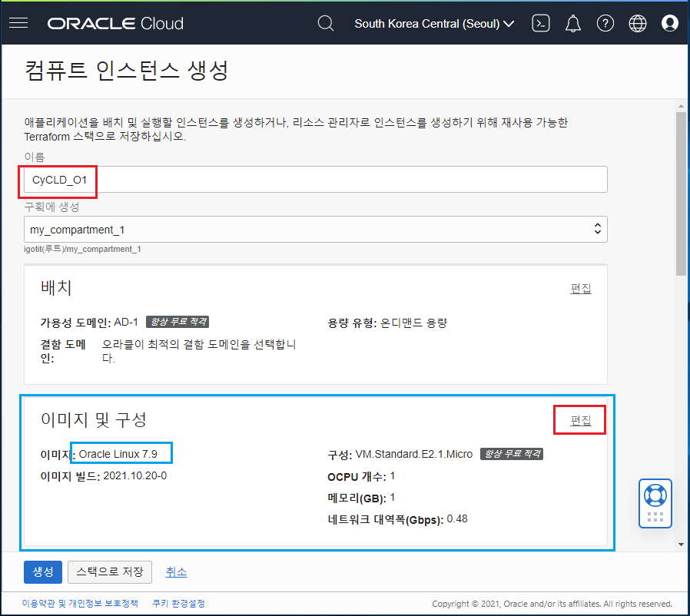Edit the 배치 placement section
The height and width of the screenshot is (616, 690).
pyautogui.click(x=580, y=289)
